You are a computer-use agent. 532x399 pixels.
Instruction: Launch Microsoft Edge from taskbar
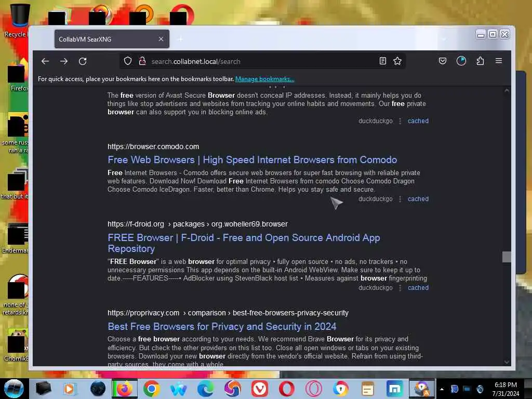click(x=206, y=389)
